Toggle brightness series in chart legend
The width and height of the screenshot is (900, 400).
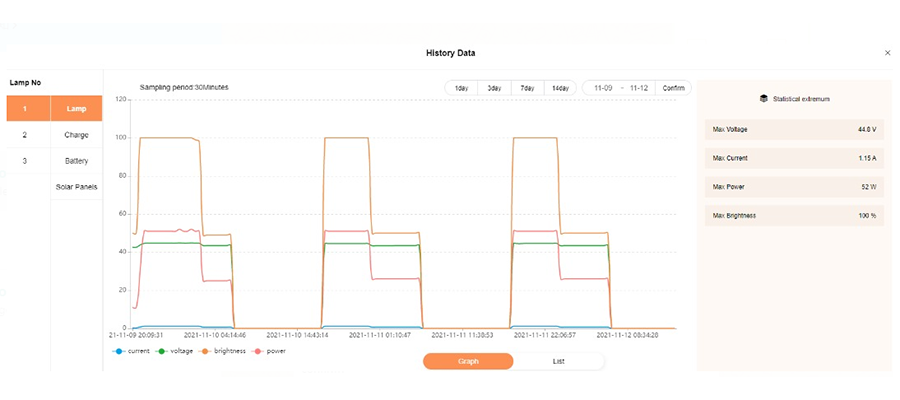(222, 351)
